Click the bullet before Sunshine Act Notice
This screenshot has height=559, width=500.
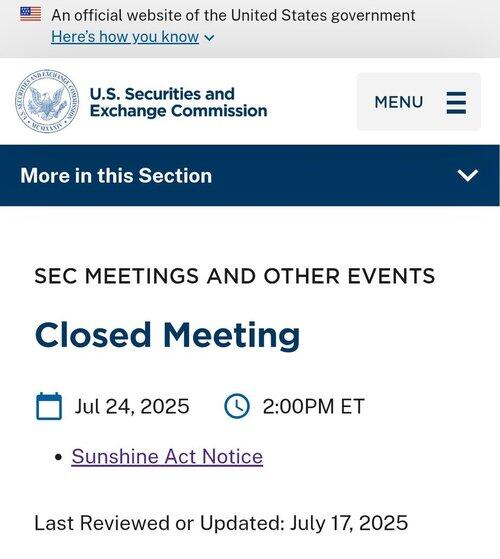click(59, 457)
